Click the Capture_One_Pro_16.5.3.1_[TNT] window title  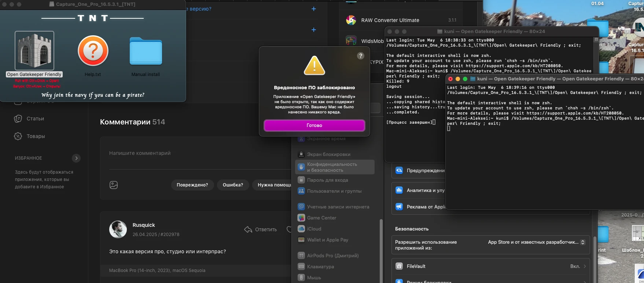95,4
